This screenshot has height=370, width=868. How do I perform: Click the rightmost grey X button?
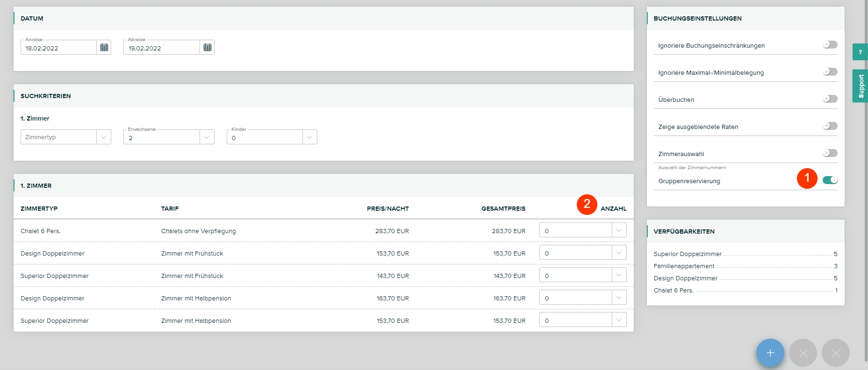[x=835, y=353]
